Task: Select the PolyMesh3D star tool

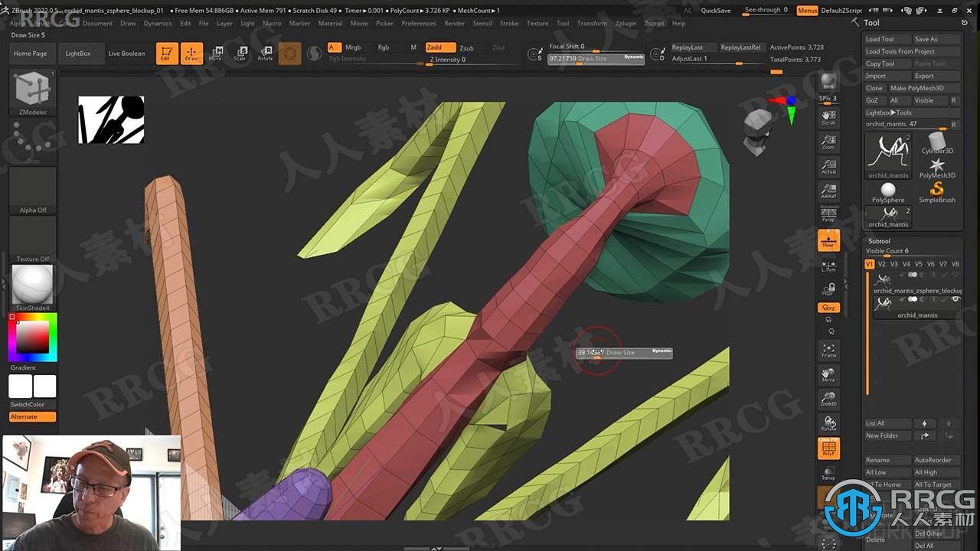Action: [x=937, y=168]
